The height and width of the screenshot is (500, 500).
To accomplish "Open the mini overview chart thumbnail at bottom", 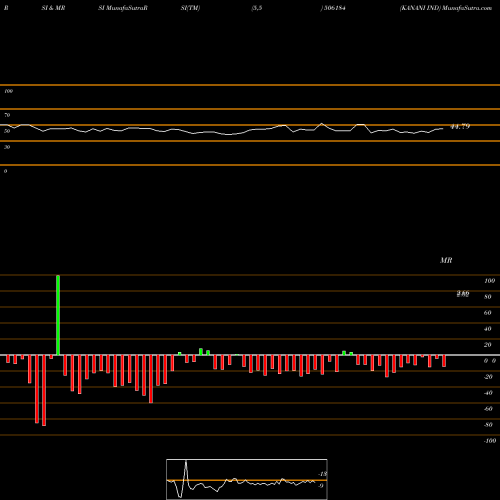I will 247,479.
